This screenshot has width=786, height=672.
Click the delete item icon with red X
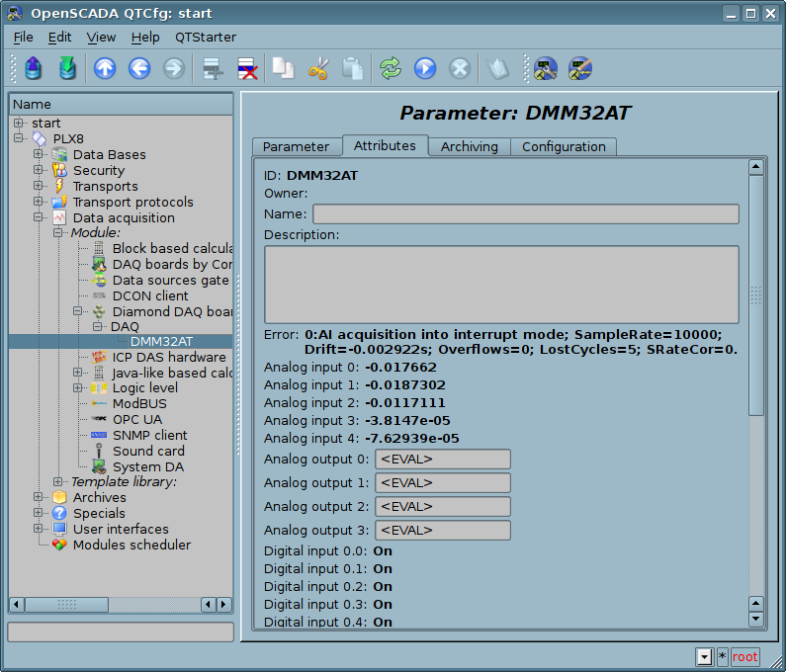pos(246,68)
